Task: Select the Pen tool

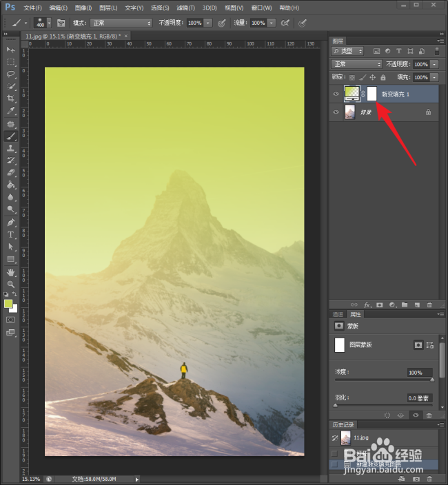Action: click(10, 222)
